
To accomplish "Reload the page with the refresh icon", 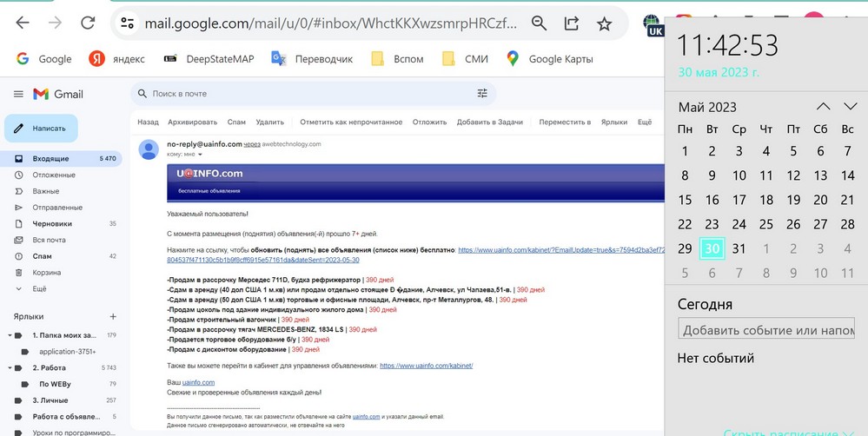I will click(x=88, y=23).
